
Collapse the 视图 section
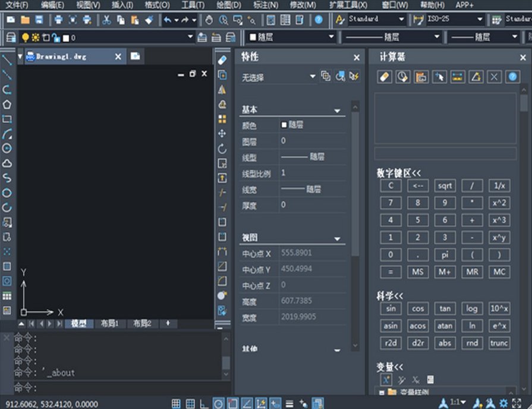point(337,238)
